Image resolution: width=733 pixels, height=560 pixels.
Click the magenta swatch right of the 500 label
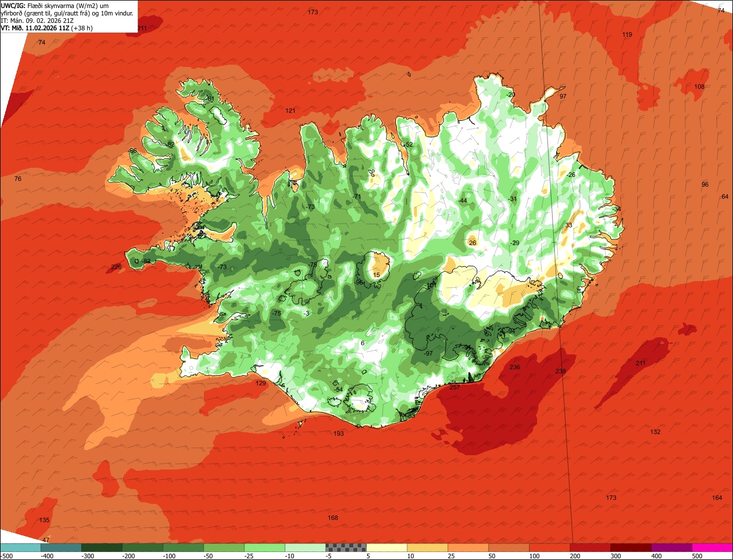coord(712,547)
